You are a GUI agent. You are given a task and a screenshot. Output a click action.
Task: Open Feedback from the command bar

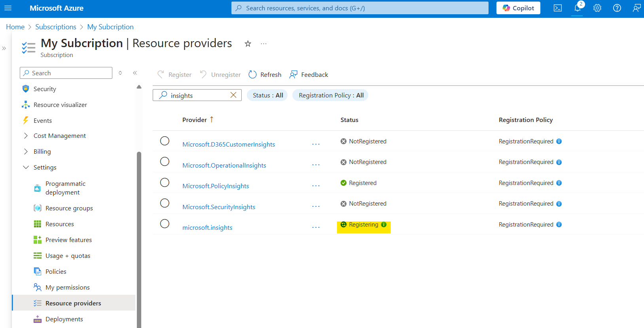click(x=309, y=74)
